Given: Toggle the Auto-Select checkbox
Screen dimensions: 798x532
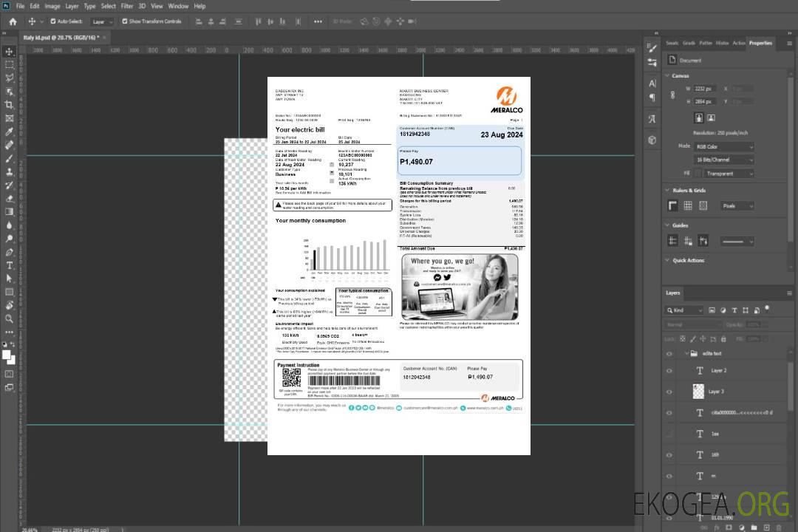Looking at the screenshot, I should pos(53,21).
